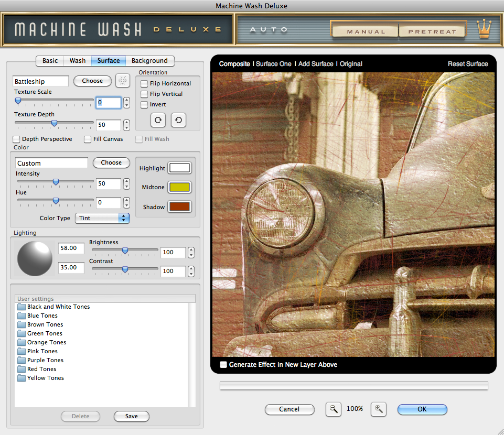Viewport: 504px width, 435px height.
Task: Click the Brightness slider handle
Action: [x=125, y=251]
